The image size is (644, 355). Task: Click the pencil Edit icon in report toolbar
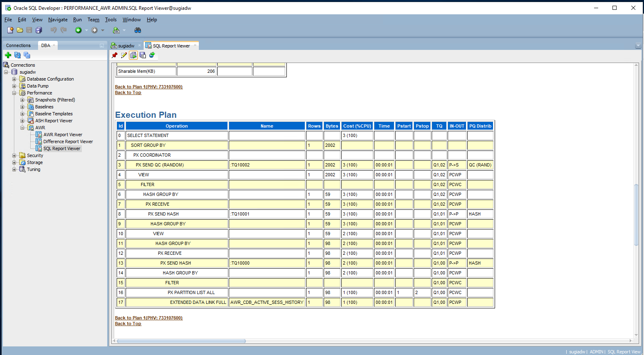click(124, 55)
